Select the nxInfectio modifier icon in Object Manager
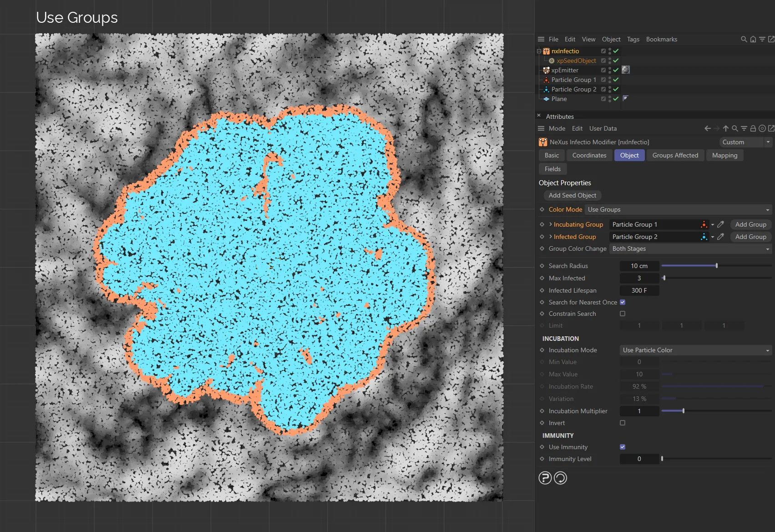Image resolution: width=775 pixels, height=532 pixels. point(546,51)
